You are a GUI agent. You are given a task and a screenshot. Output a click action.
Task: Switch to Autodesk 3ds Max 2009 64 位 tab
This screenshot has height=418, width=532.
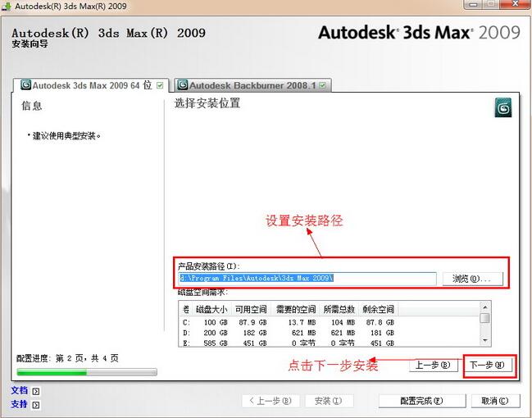click(x=89, y=85)
